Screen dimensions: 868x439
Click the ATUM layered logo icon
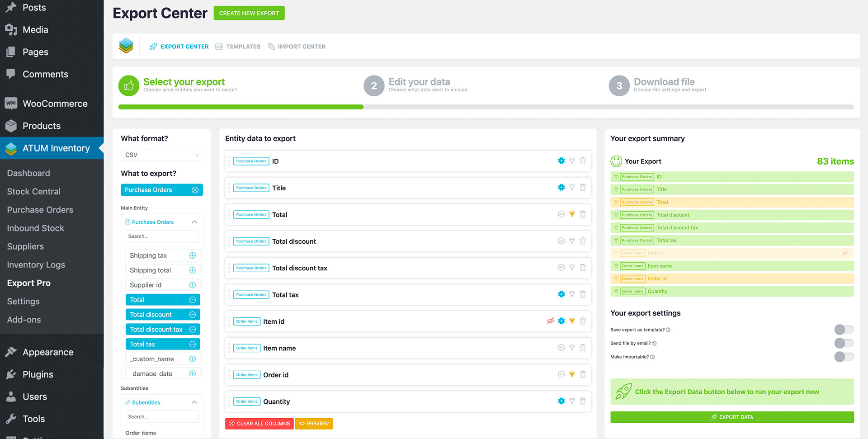tap(126, 46)
